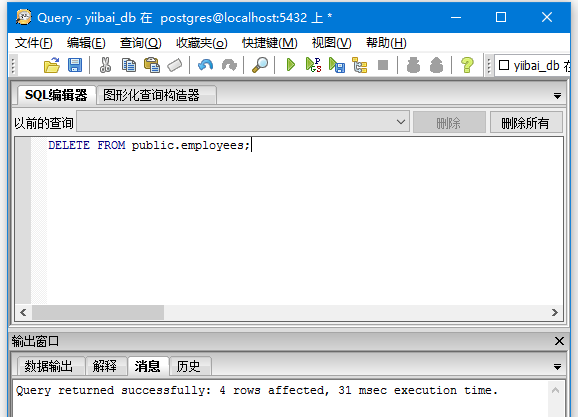Image resolution: width=578 pixels, height=417 pixels.
Task: Switch to the 数据输出 tab
Action: click(x=49, y=366)
